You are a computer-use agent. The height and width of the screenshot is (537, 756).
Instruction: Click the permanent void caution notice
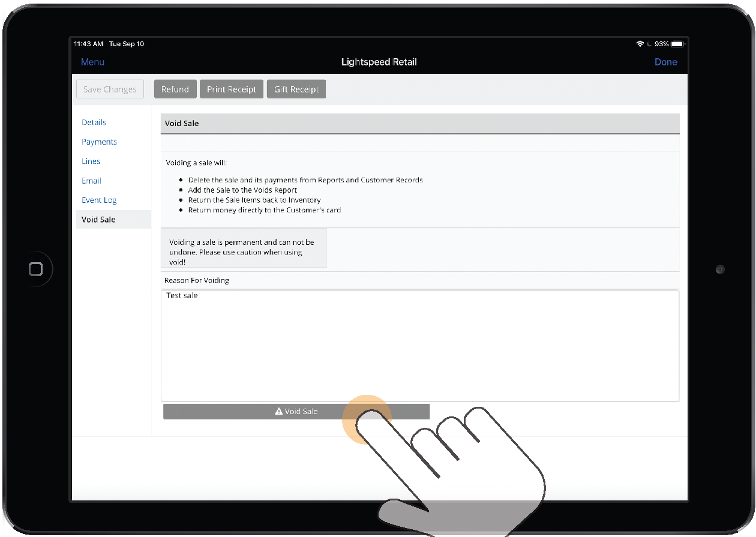point(244,247)
